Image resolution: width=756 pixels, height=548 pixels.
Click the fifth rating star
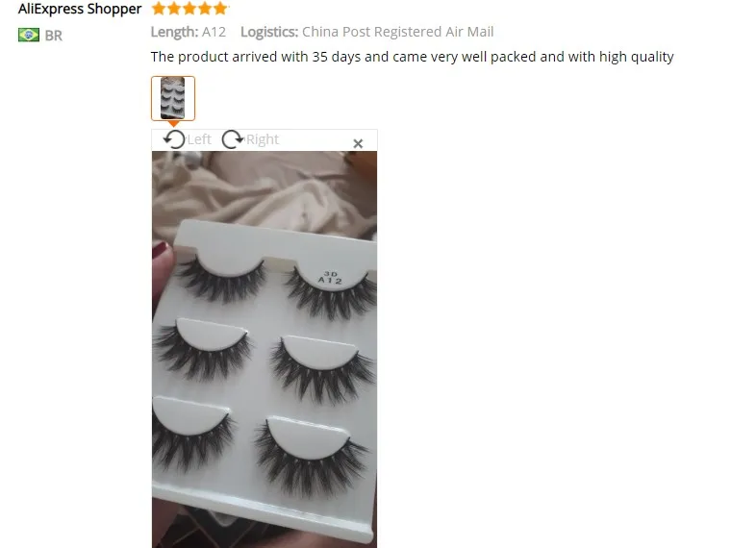(220, 9)
